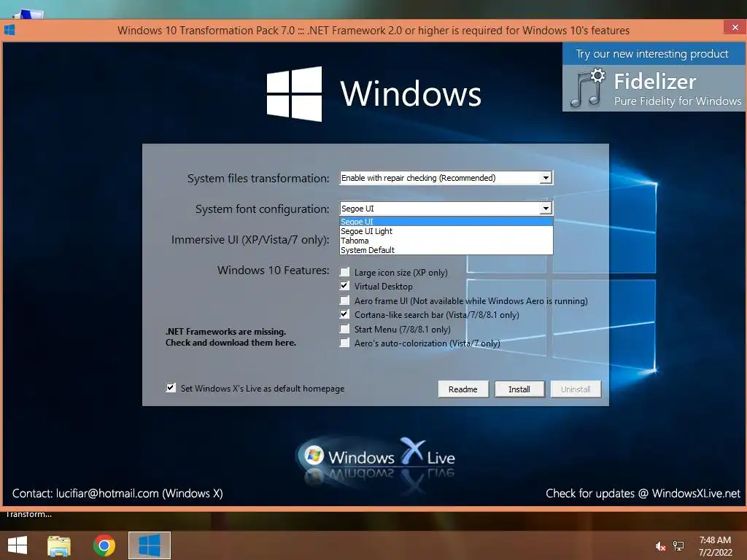The height and width of the screenshot is (560, 747).
Task: Enable Aero's auto-colorization checkbox
Action: (344, 343)
